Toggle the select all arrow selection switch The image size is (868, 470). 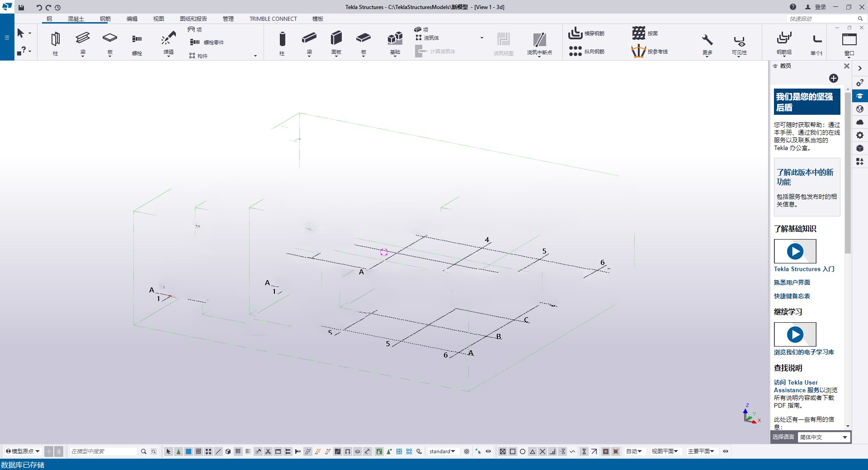[169, 451]
